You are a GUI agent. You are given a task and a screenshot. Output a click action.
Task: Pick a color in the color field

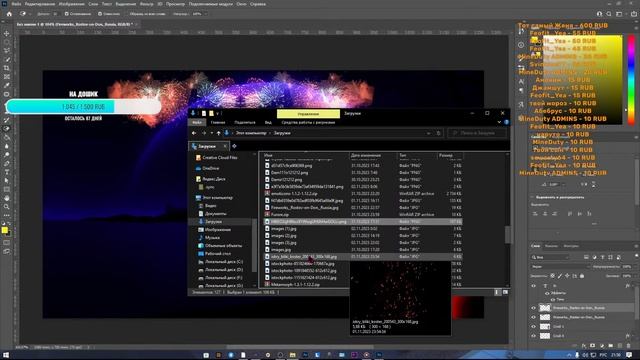click(581, 80)
